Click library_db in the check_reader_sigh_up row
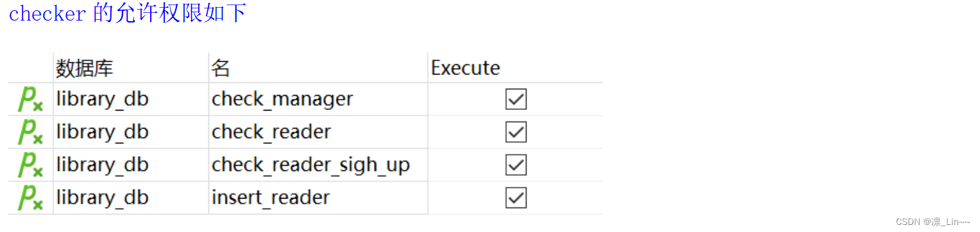This screenshot has height=232, width=980. [103, 165]
